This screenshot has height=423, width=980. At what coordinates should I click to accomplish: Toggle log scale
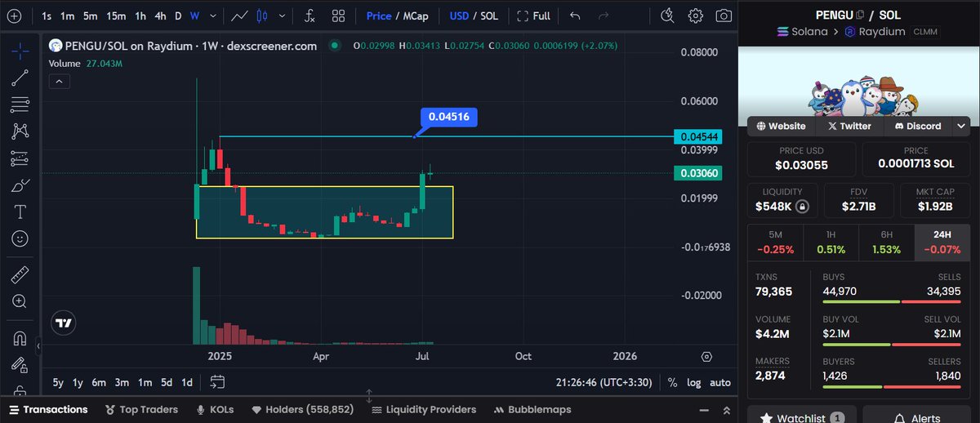click(693, 382)
